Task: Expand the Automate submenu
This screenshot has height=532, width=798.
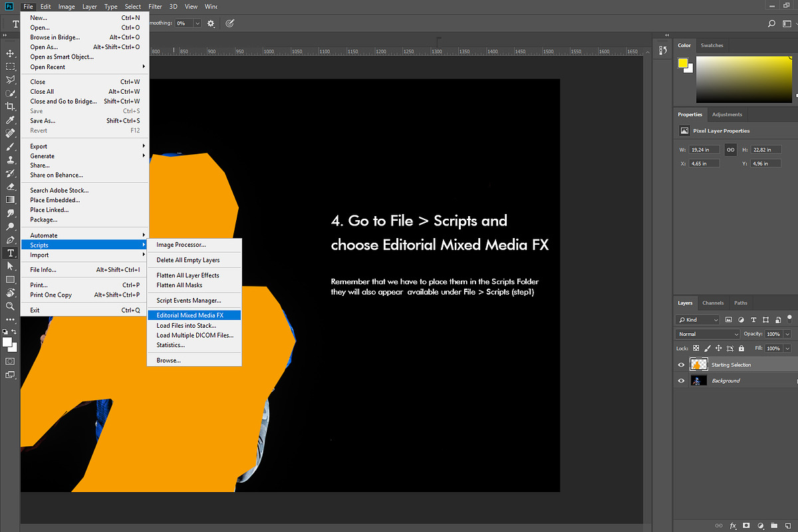Action: click(x=85, y=235)
